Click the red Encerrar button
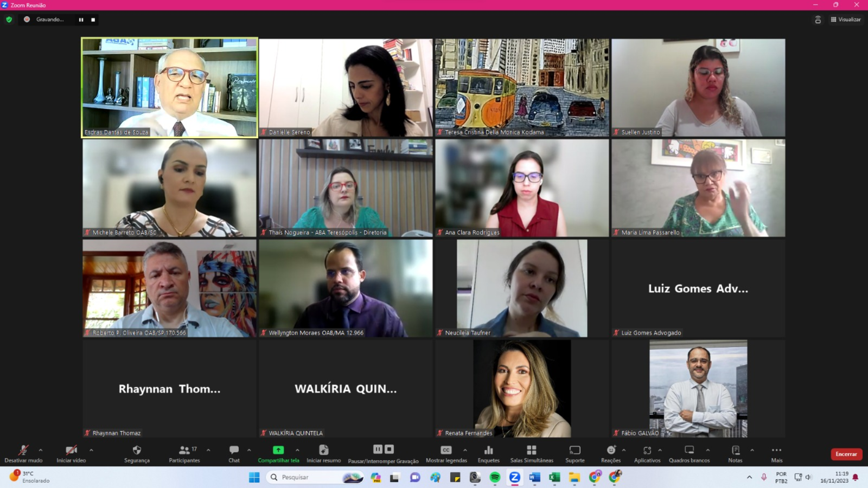Image resolution: width=868 pixels, height=488 pixels. [x=846, y=454]
